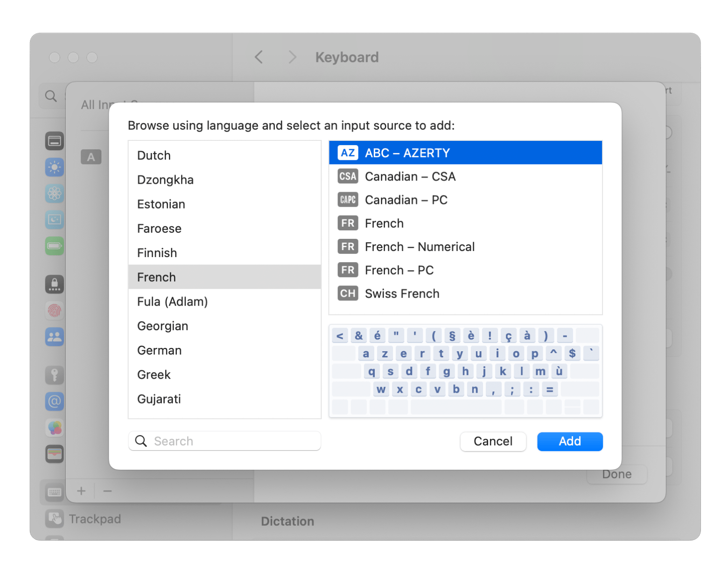Select French – PC input source
This screenshot has height=584, width=728.
coord(465,270)
